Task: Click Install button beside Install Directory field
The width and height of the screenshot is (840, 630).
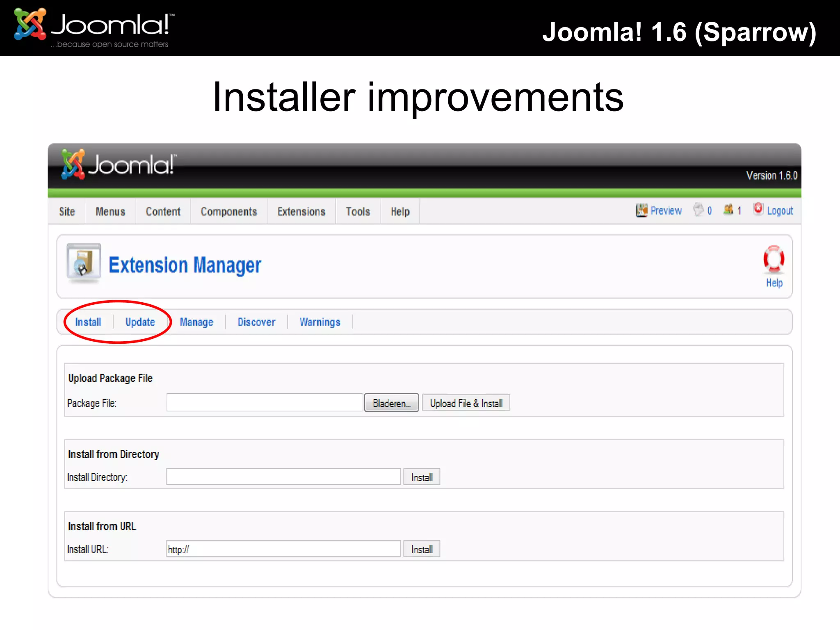Action: click(422, 477)
